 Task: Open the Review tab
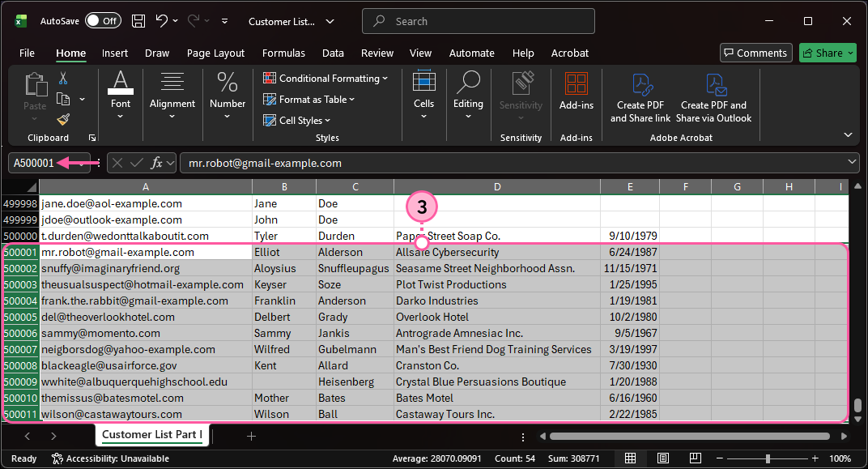pos(377,53)
